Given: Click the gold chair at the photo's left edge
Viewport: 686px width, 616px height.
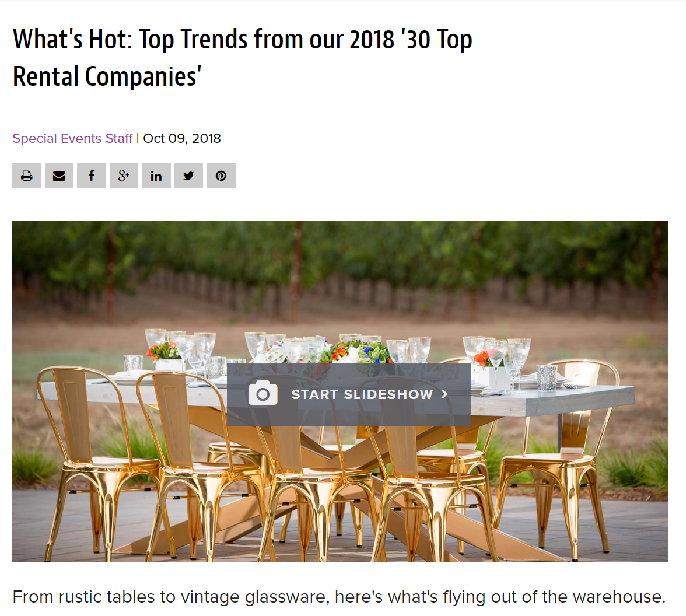Looking at the screenshot, I should (87, 455).
